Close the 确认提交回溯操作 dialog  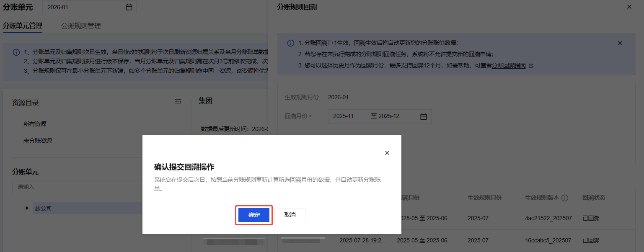tap(387, 153)
